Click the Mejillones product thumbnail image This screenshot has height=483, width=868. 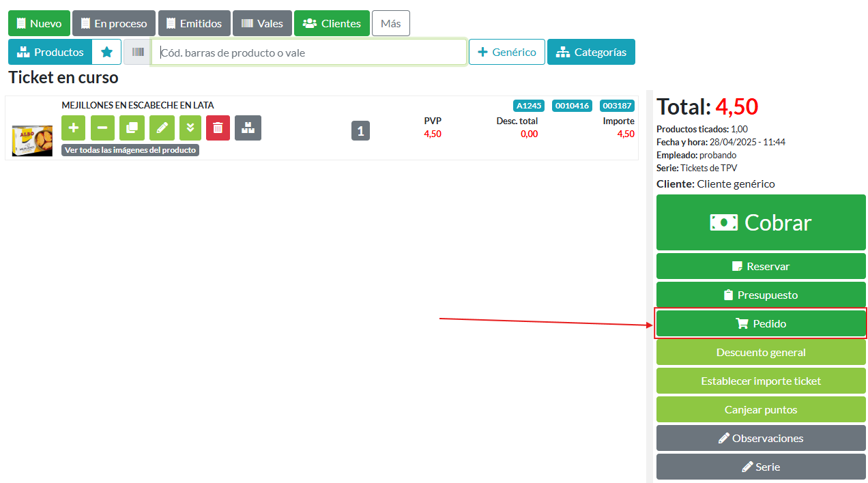[32, 141]
